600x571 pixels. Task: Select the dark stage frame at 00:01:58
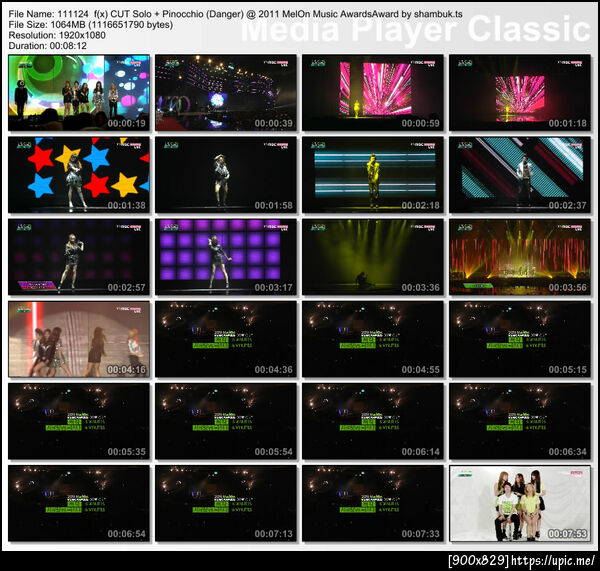click(226, 175)
